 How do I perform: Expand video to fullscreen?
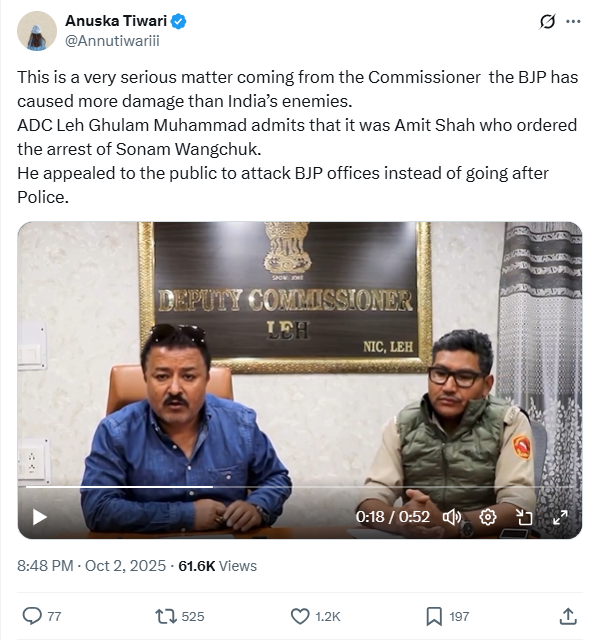coord(560,517)
